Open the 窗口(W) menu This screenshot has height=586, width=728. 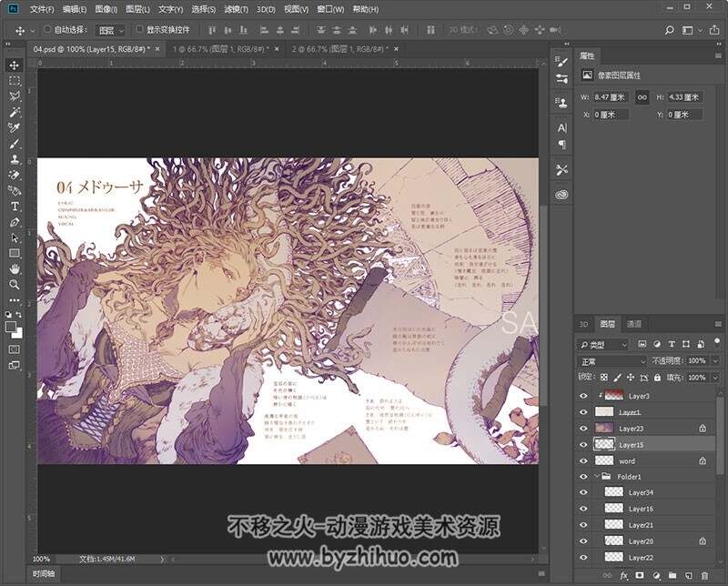[x=330, y=9]
